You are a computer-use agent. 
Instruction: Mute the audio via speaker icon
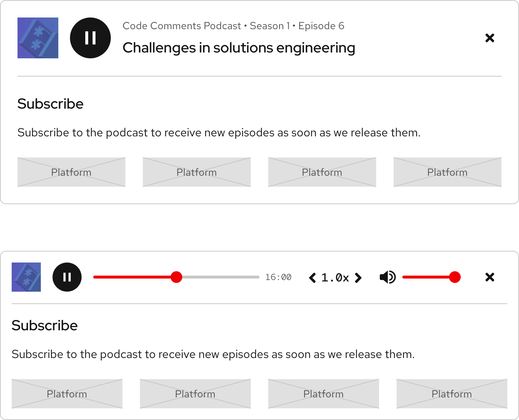pyautogui.click(x=388, y=277)
